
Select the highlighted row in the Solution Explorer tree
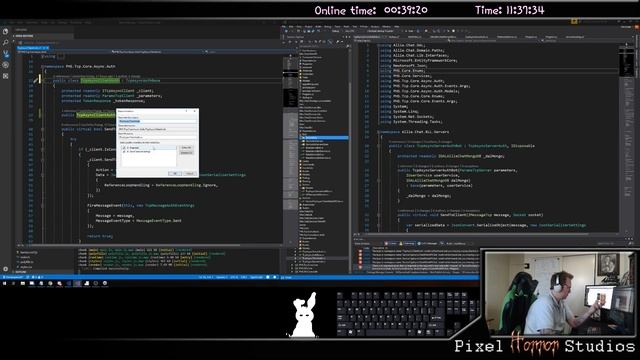click(324, 138)
